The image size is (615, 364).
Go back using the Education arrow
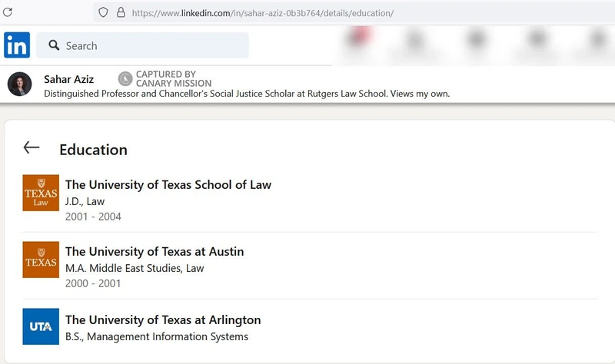tap(32, 147)
